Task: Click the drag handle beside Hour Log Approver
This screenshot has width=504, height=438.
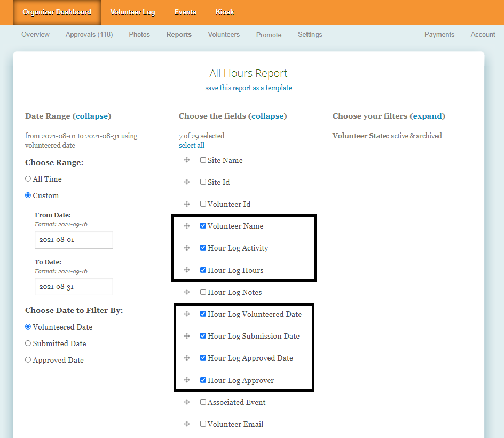Action: pyautogui.click(x=187, y=380)
